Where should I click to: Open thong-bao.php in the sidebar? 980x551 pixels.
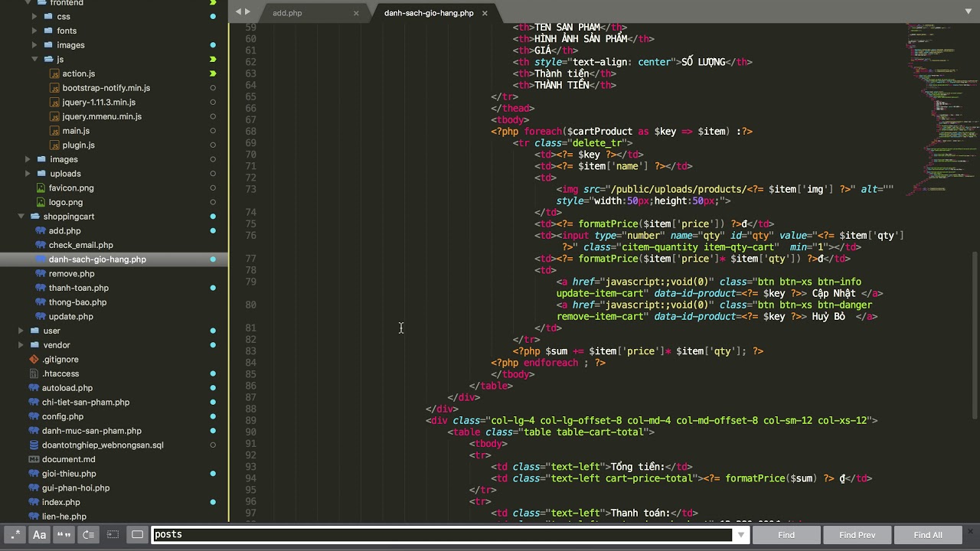point(77,302)
